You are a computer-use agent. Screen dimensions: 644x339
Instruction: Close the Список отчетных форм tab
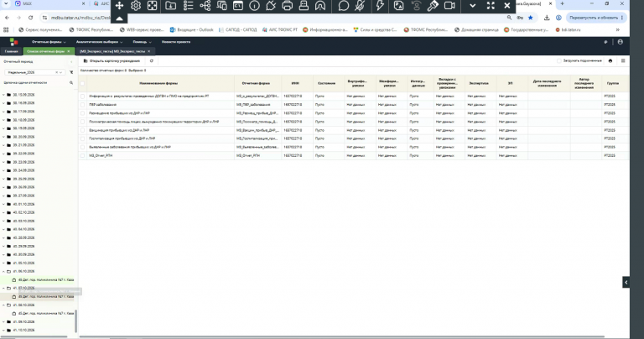point(69,51)
